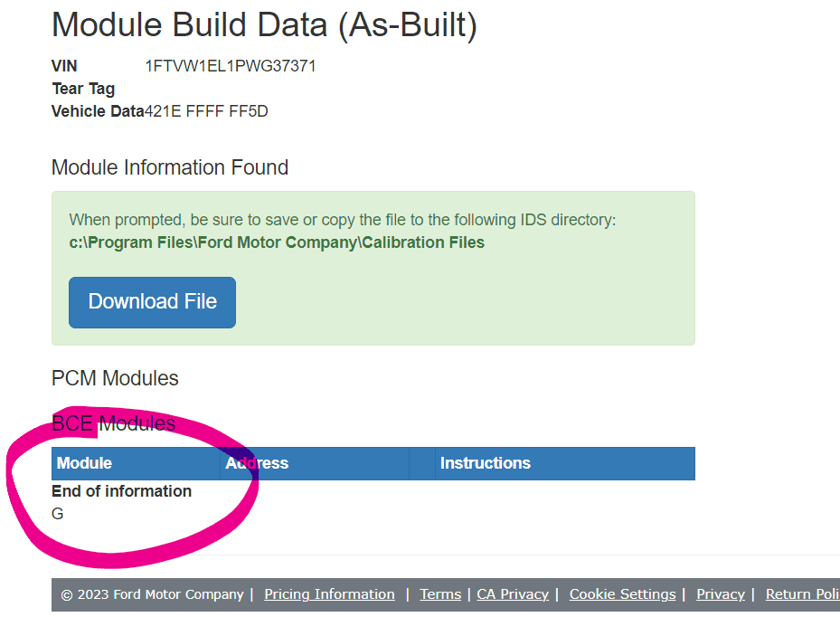The height and width of the screenshot is (617, 840).
Task: Click the 2023 Ford Motor Company copyright text
Action: click(x=152, y=594)
